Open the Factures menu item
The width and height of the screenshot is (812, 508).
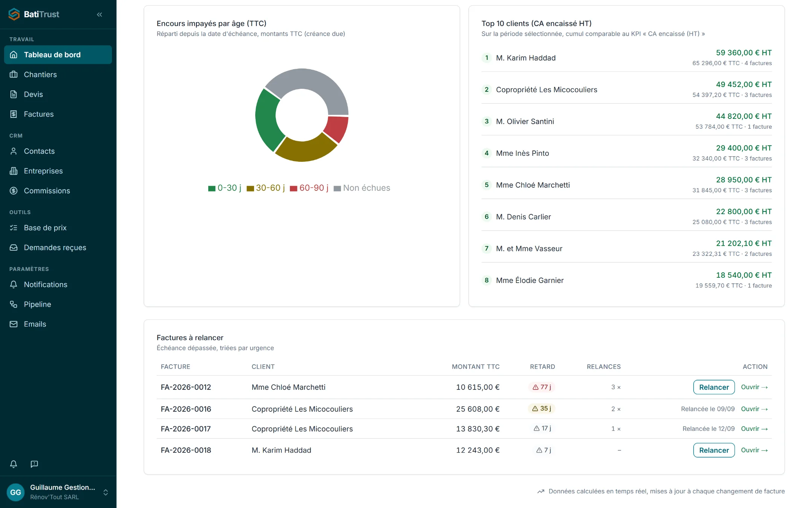(58, 114)
